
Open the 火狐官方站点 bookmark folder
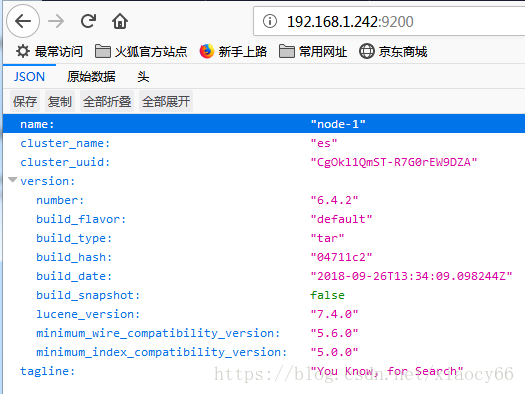coord(141,52)
